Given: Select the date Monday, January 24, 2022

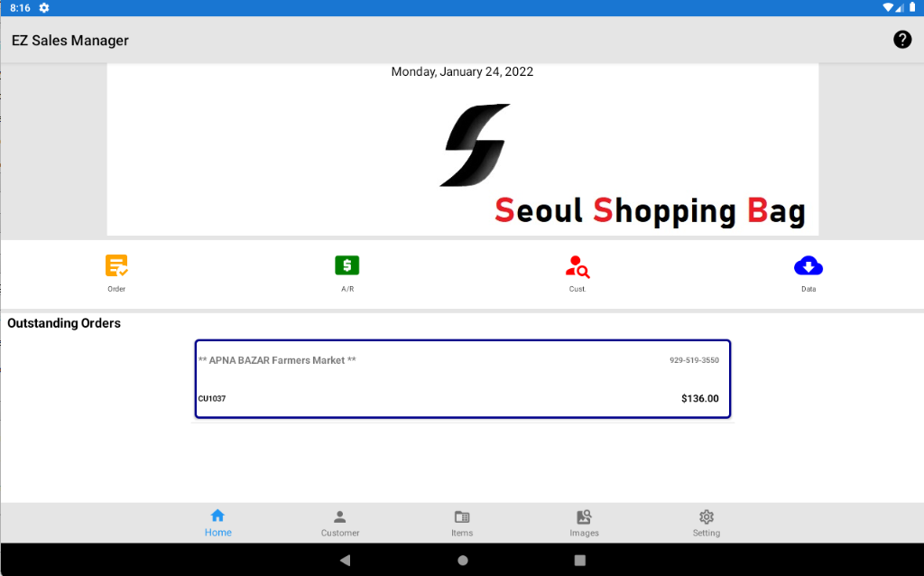Looking at the screenshot, I should (x=462, y=72).
